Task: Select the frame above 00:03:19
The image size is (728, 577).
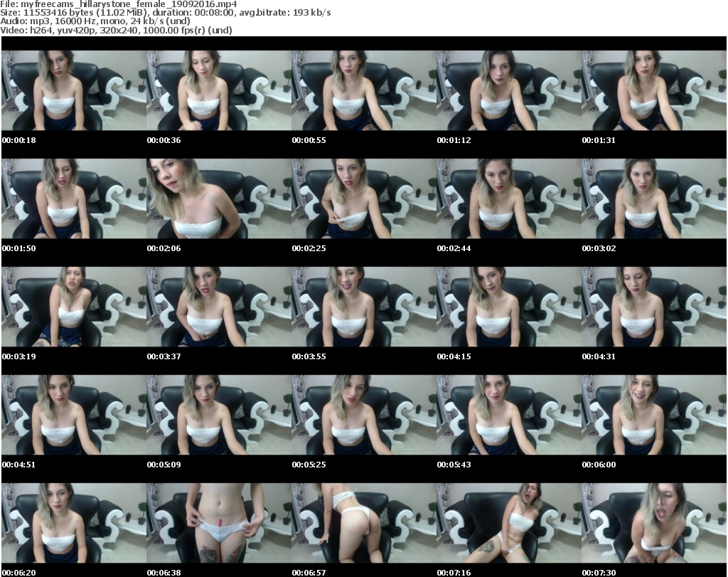Action: click(74, 307)
